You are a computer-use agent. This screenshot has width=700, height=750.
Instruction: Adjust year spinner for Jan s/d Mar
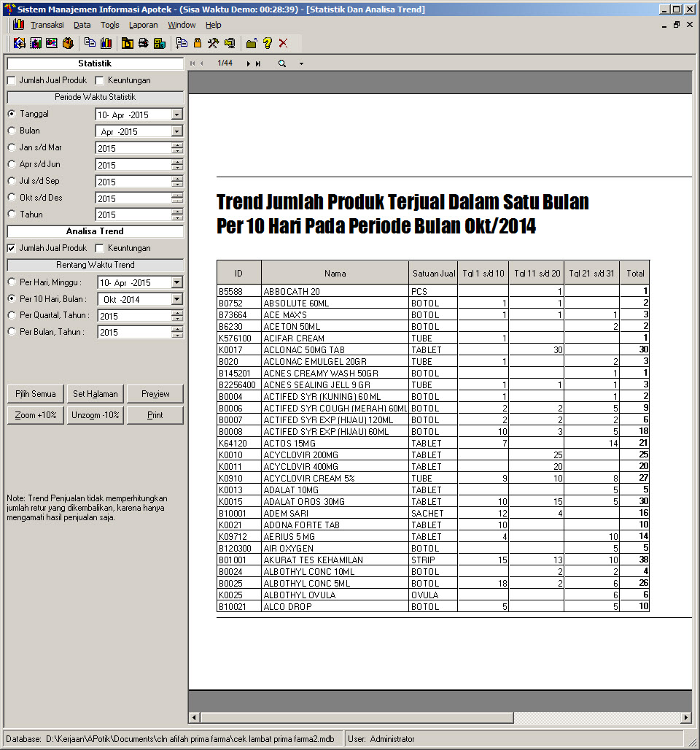(177, 148)
